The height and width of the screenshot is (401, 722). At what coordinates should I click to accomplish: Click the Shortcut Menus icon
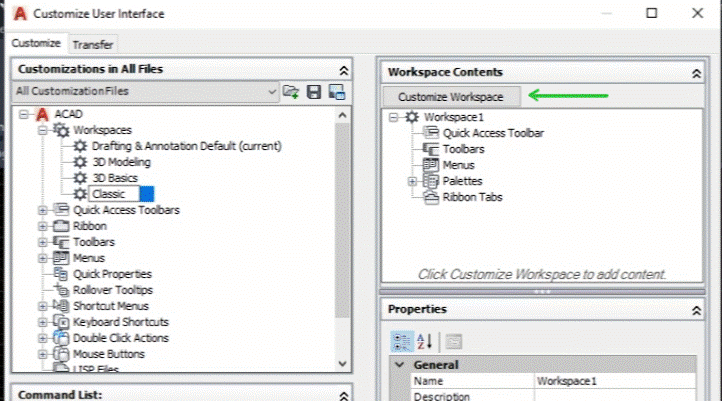[x=61, y=306]
